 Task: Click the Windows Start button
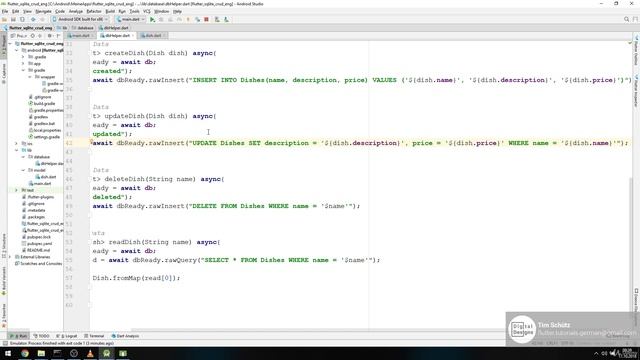coord(8,353)
